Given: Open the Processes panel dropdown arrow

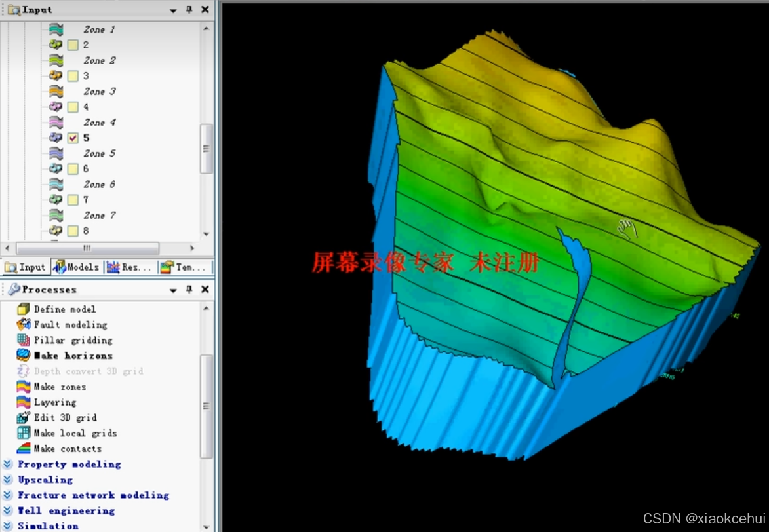Looking at the screenshot, I should (x=173, y=290).
